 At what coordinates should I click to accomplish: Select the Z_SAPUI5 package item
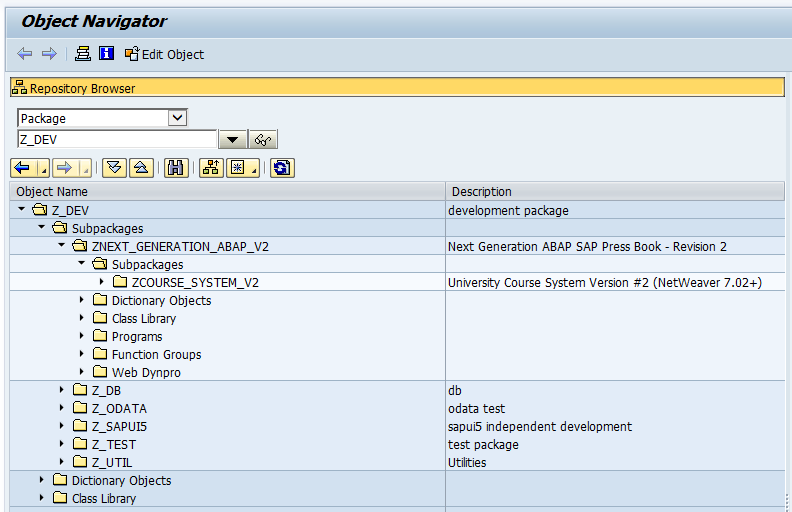(x=119, y=427)
